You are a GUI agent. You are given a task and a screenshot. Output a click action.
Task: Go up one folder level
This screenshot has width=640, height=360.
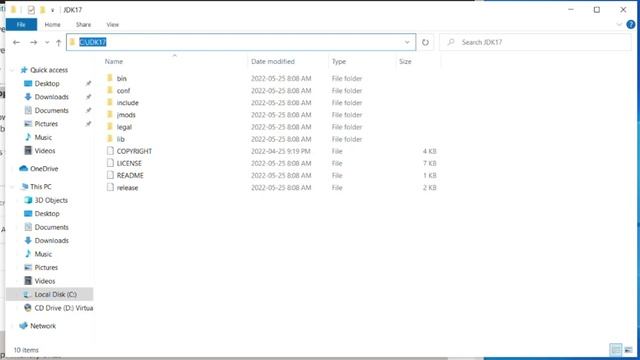click(x=58, y=42)
